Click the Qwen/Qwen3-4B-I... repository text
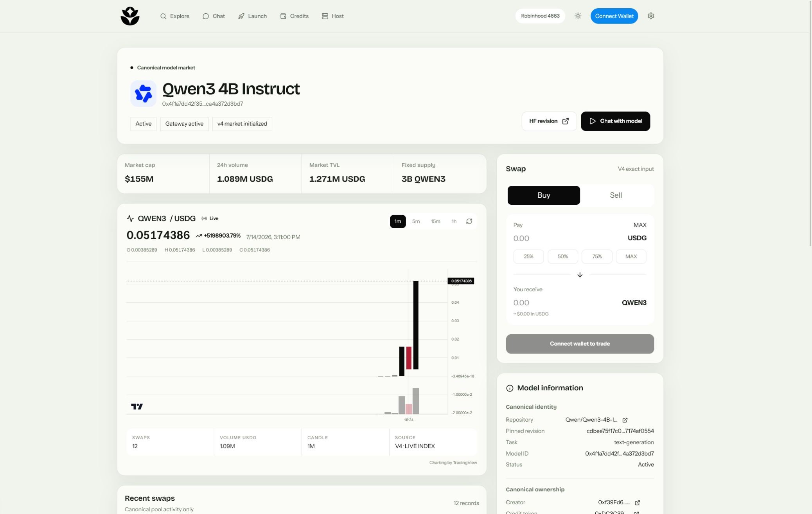Image resolution: width=812 pixels, height=514 pixels. (591, 420)
